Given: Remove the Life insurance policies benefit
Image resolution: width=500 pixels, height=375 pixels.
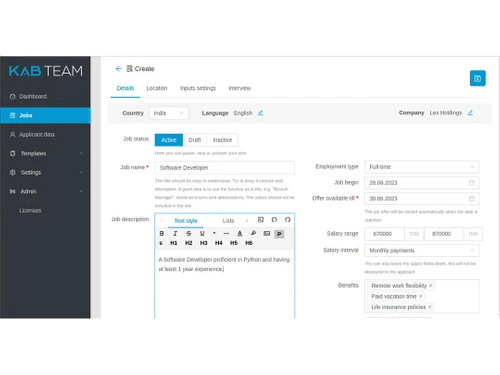Looking at the screenshot, I should [430, 307].
